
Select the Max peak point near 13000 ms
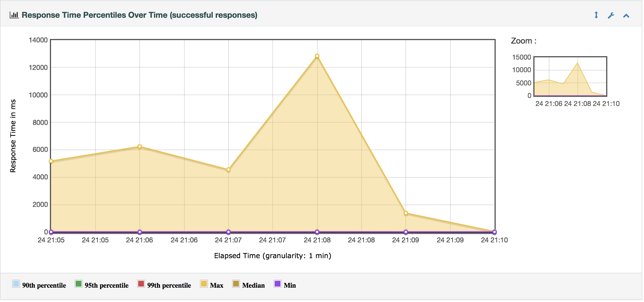(x=317, y=56)
